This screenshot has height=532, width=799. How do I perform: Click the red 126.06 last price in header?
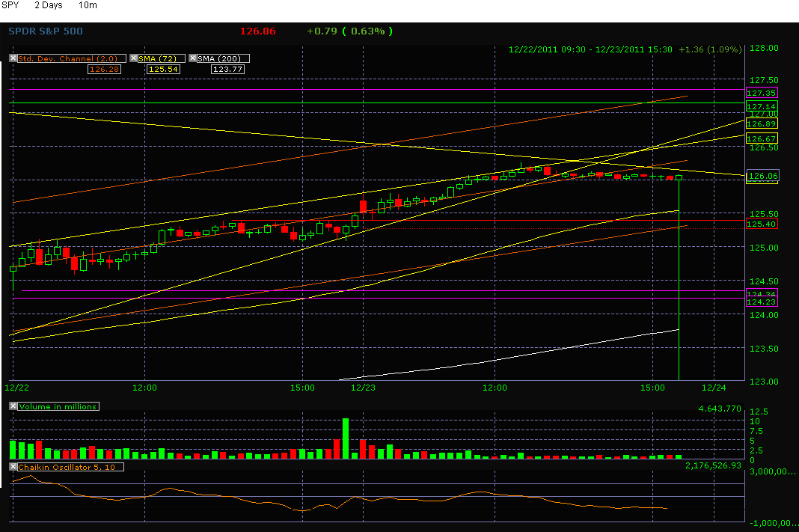[x=258, y=31]
